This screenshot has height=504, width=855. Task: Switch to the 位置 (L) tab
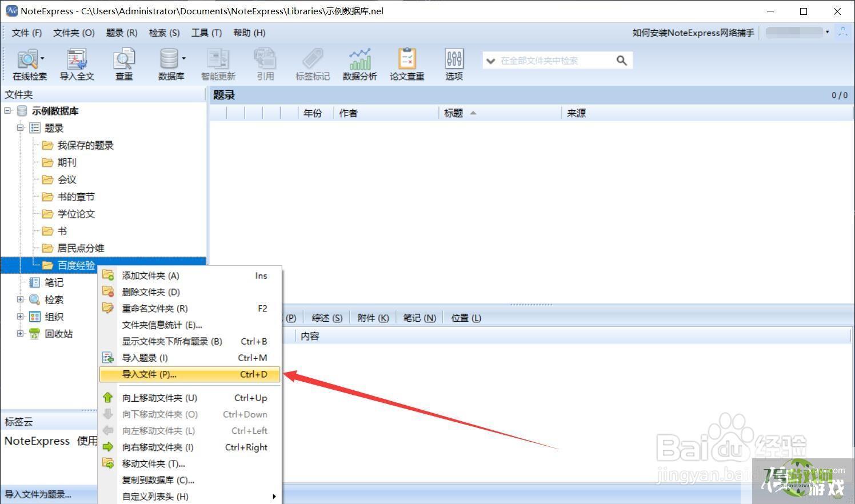click(x=466, y=318)
